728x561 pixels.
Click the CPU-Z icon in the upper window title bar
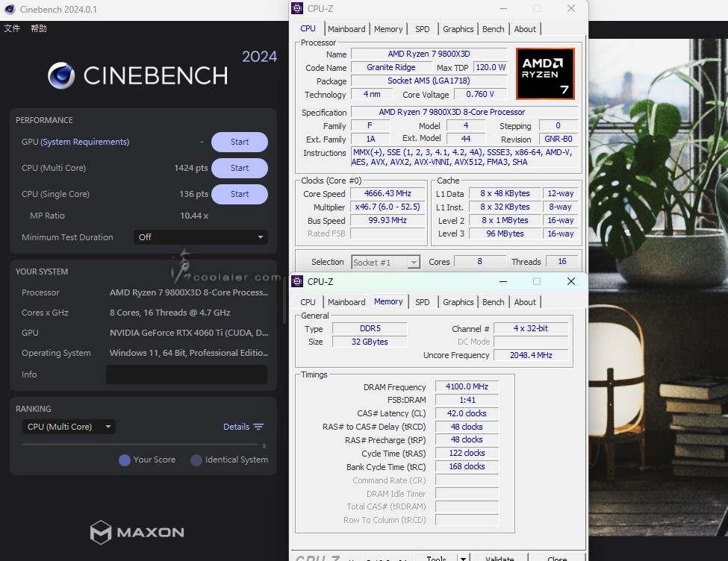click(297, 8)
